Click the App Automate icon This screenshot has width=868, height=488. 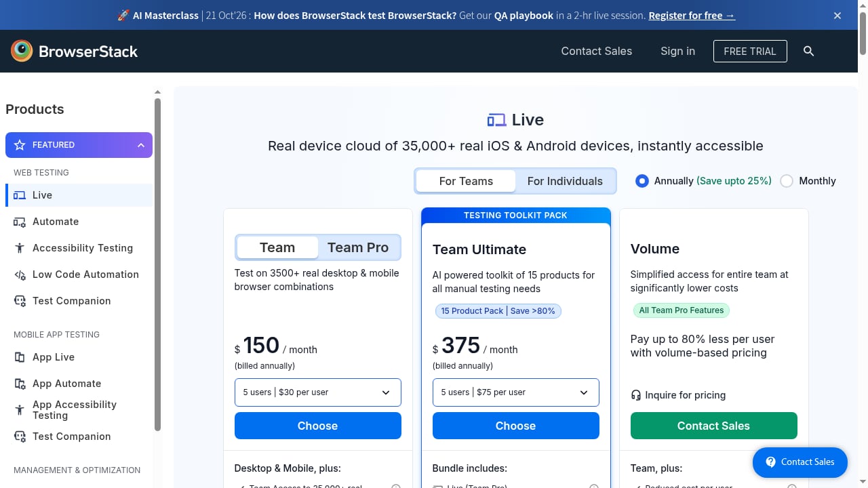(20, 384)
